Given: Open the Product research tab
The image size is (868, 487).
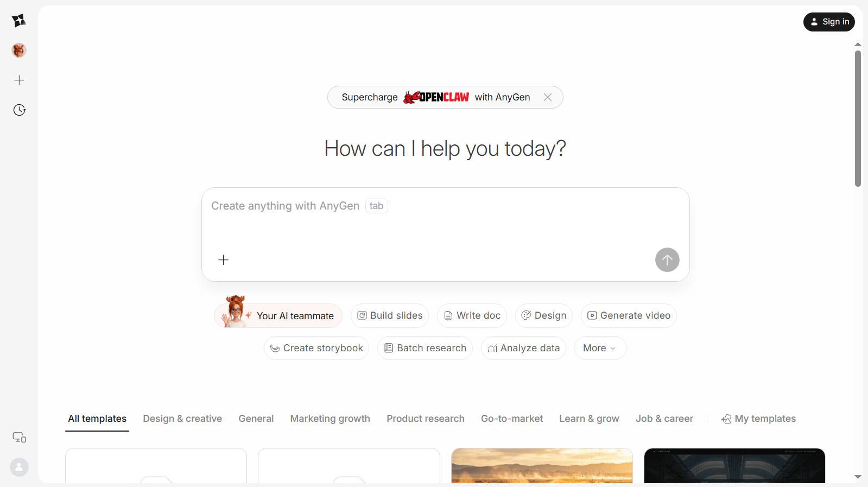Looking at the screenshot, I should click(x=426, y=419).
